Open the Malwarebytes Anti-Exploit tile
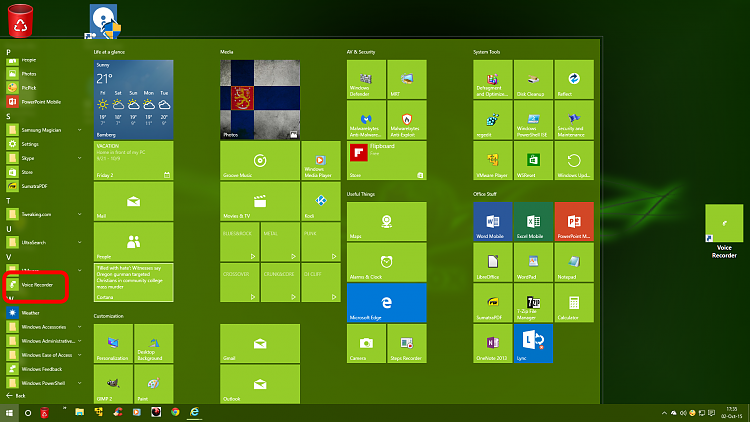 point(407,120)
